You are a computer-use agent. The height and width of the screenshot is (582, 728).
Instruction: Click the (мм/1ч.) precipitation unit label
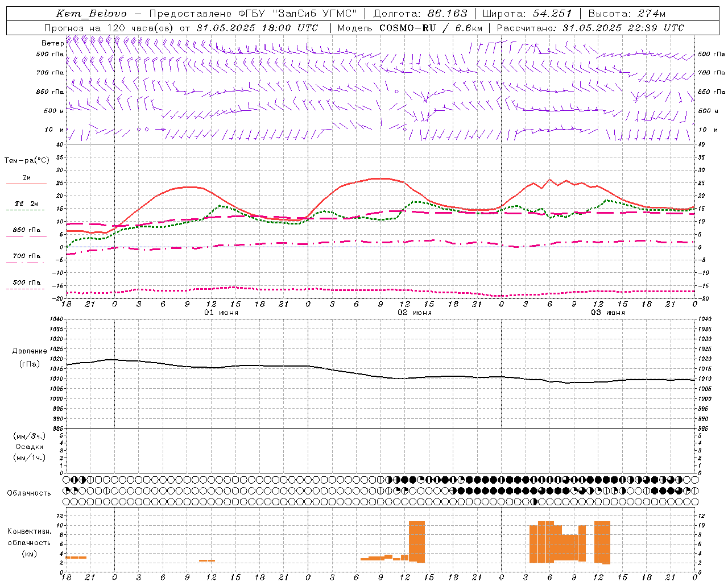click(x=30, y=458)
